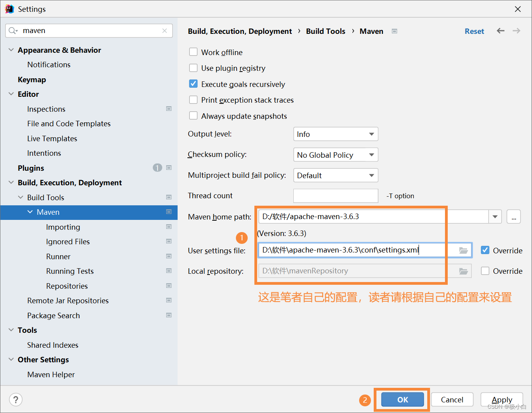The height and width of the screenshot is (413, 532).
Task: Click project icon beside Remote Jar Repositories
Action: pyautogui.click(x=169, y=300)
